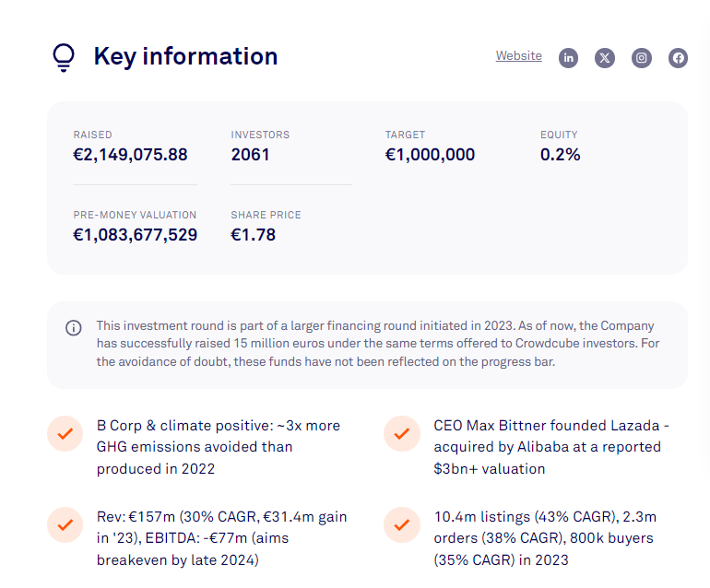Click the pre-money valuation €1,083,677,529

[x=136, y=235]
